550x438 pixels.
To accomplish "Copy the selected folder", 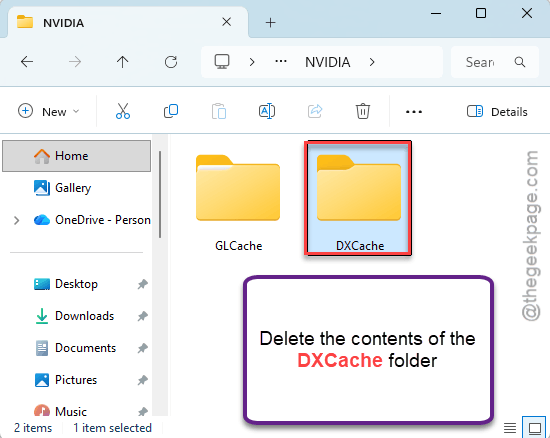I will click(171, 111).
